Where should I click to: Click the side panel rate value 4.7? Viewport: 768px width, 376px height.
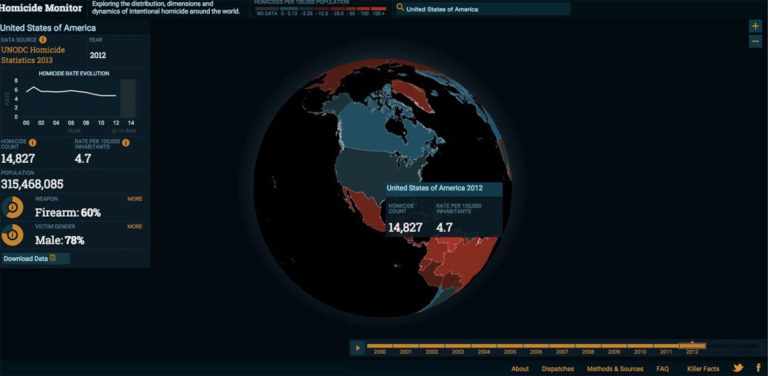click(x=83, y=158)
